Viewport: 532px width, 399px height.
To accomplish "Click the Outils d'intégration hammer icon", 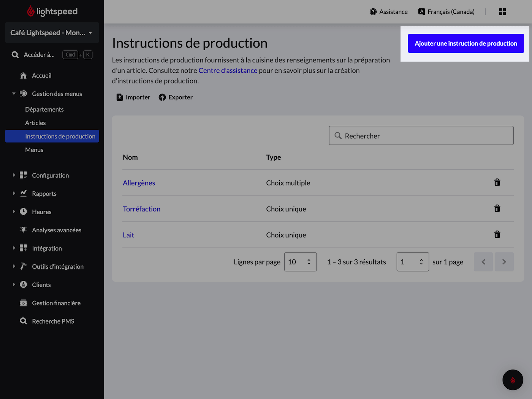I will tap(24, 266).
